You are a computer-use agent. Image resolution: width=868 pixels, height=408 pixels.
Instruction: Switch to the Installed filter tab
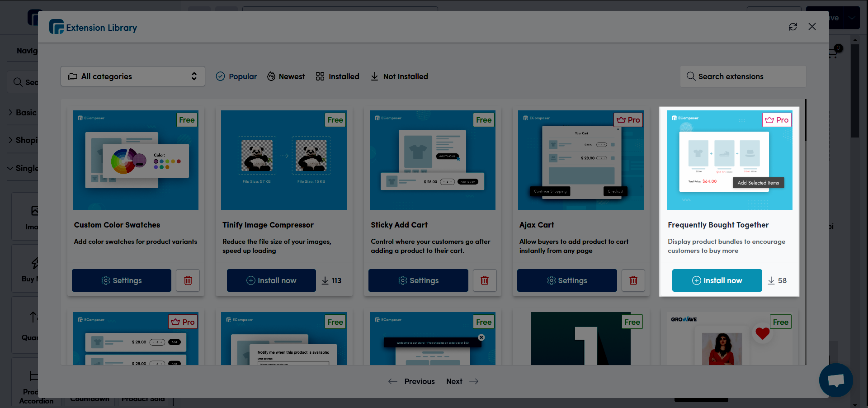tap(337, 76)
